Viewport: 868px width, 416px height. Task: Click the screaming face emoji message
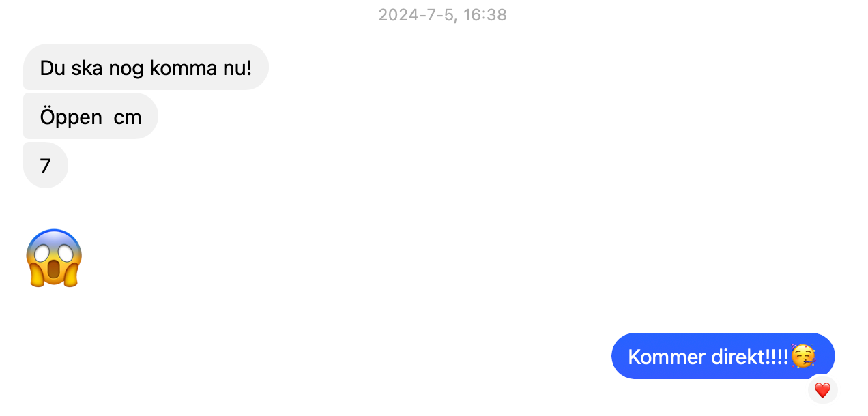[x=55, y=258]
